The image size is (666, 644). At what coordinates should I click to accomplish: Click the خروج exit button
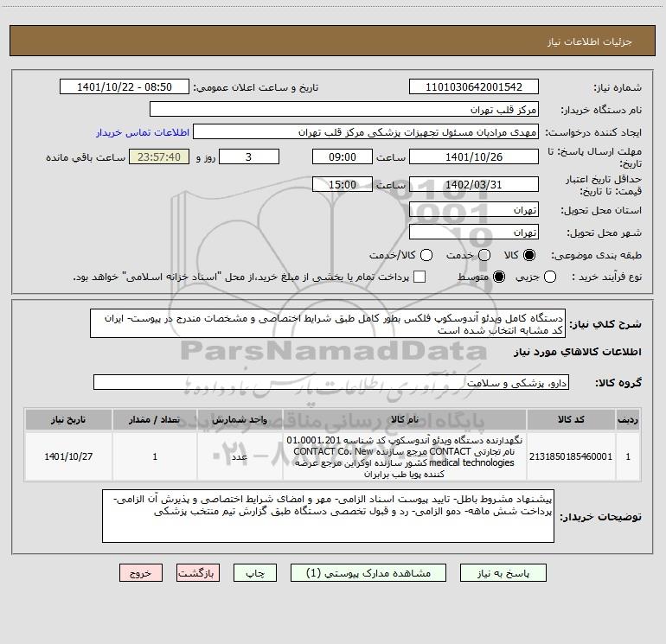141,573
